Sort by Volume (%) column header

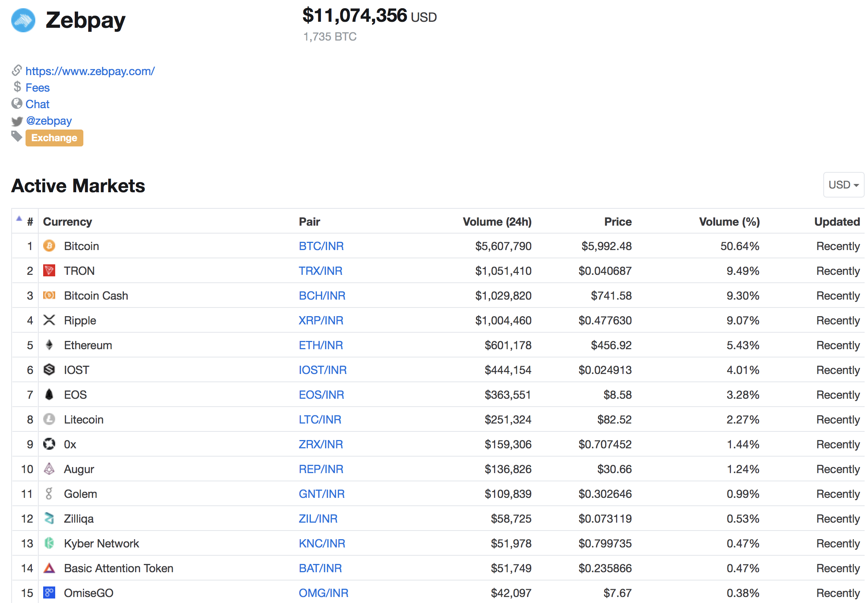[x=729, y=222]
